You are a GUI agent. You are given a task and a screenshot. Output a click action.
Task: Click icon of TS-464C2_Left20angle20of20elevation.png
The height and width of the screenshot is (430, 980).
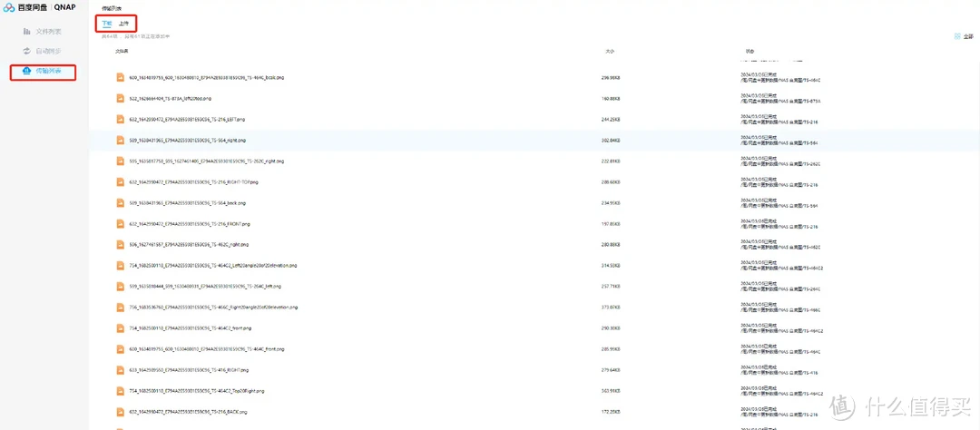pos(122,265)
